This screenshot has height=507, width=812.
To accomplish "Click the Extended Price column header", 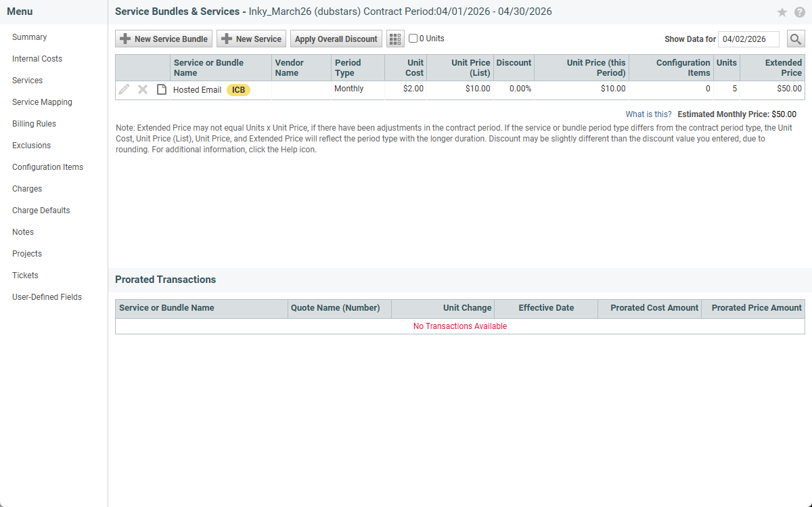I will click(x=772, y=68).
